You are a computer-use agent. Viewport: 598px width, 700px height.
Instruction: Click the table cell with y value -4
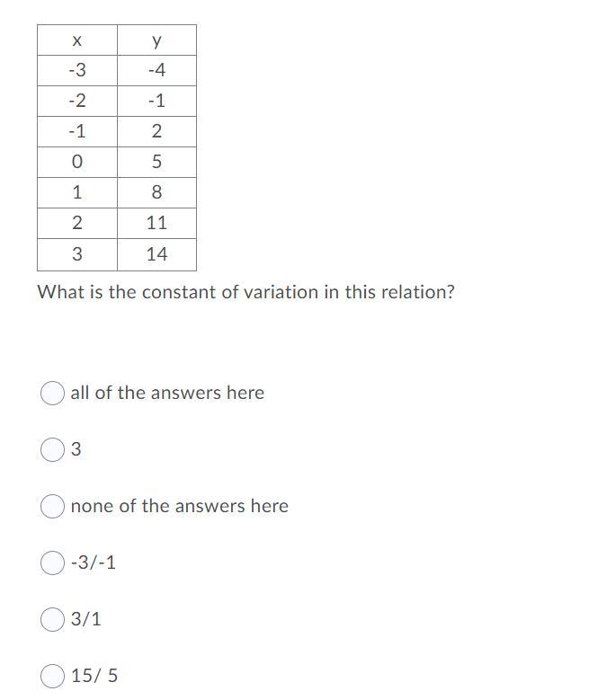156,70
